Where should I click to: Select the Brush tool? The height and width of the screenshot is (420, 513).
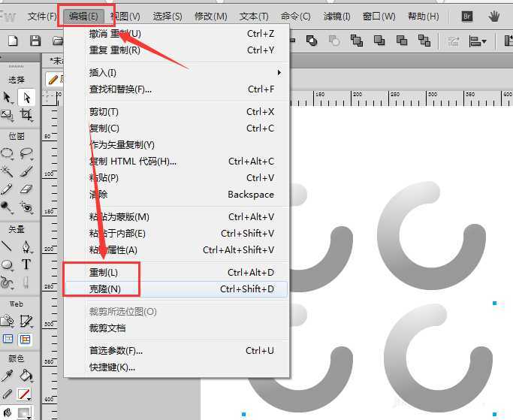(x=26, y=171)
